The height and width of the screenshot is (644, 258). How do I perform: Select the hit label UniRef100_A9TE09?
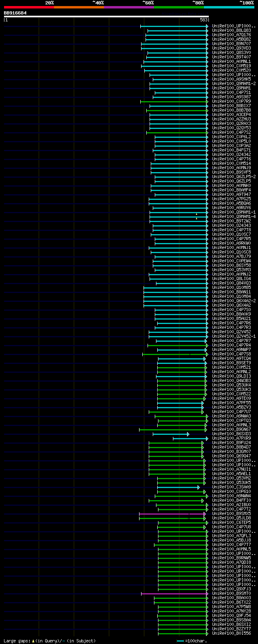[x=231, y=398]
